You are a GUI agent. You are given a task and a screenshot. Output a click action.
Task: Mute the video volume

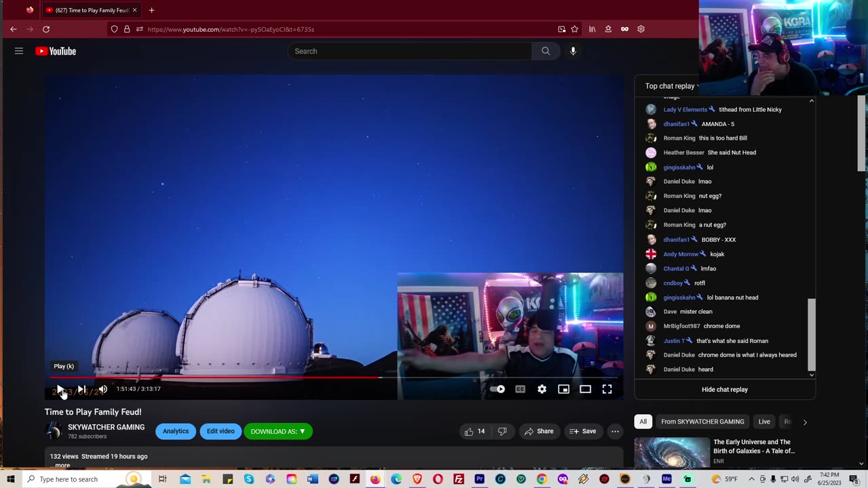(102, 389)
